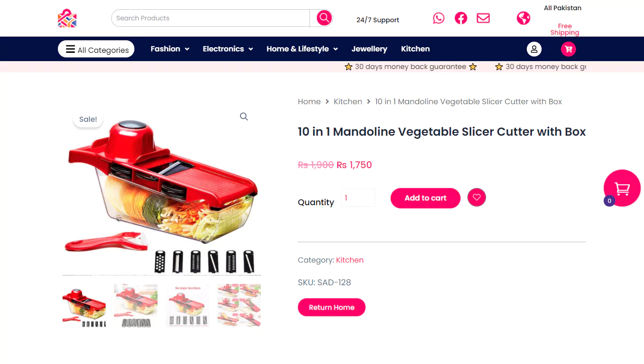This screenshot has height=364, width=644.
Task: Click the store logo
Action: coord(67,18)
